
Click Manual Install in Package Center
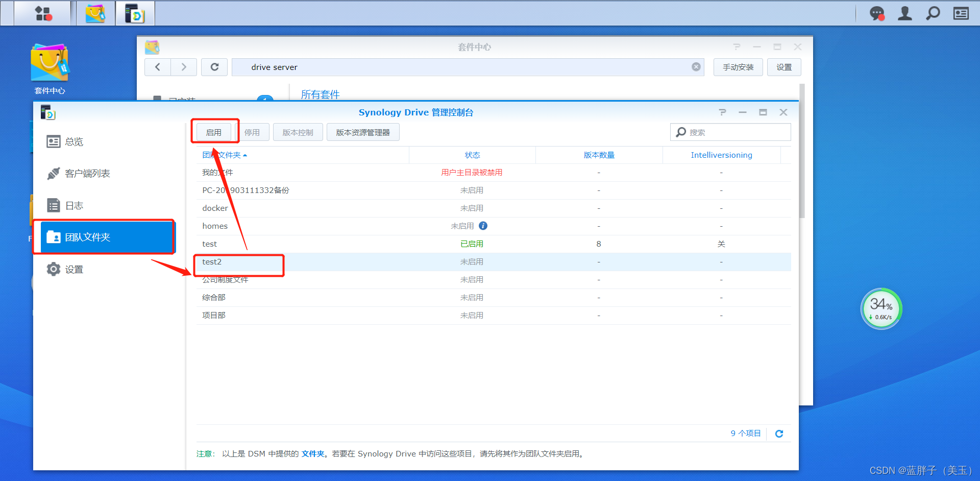point(738,67)
